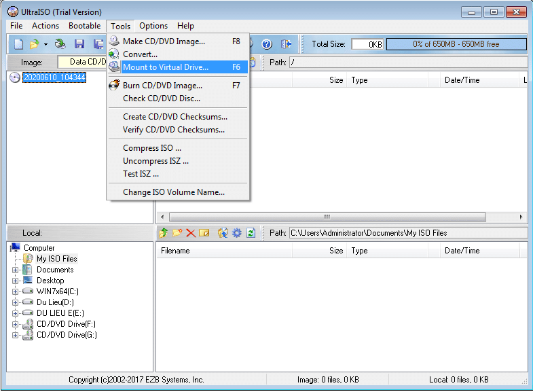Click the local Refresh icon

point(251,233)
